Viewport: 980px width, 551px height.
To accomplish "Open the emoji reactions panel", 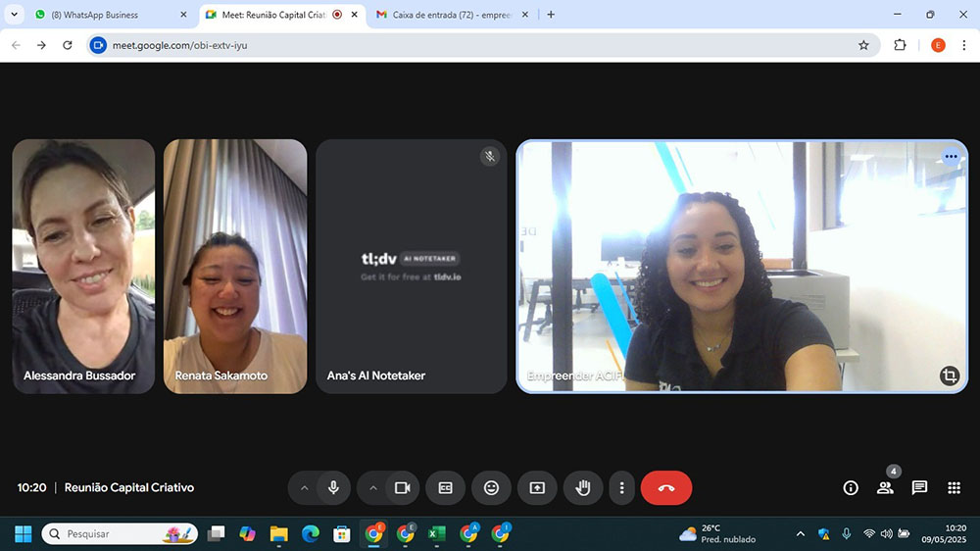I will coord(491,487).
